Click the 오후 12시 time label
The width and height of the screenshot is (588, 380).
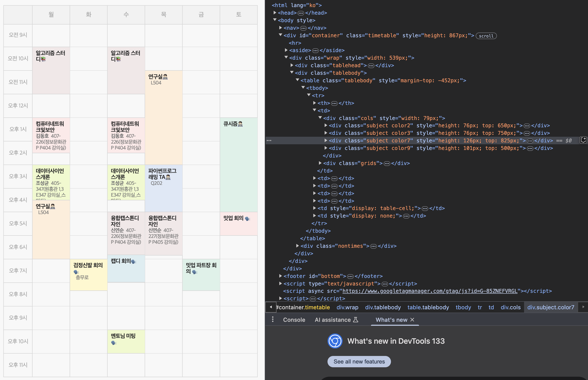pos(18,106)
